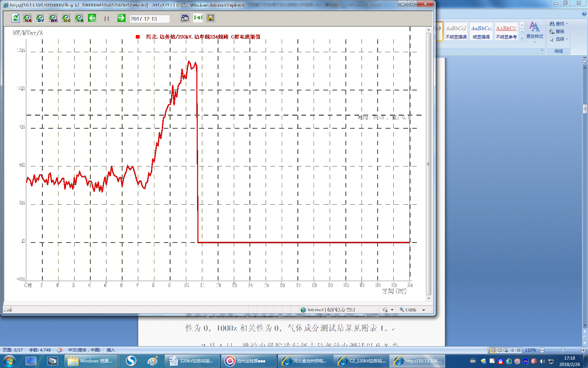This screenshot has height=368, width=588.
Task: Open the Word styles pane launcher
Action: (x=542, y=50)
